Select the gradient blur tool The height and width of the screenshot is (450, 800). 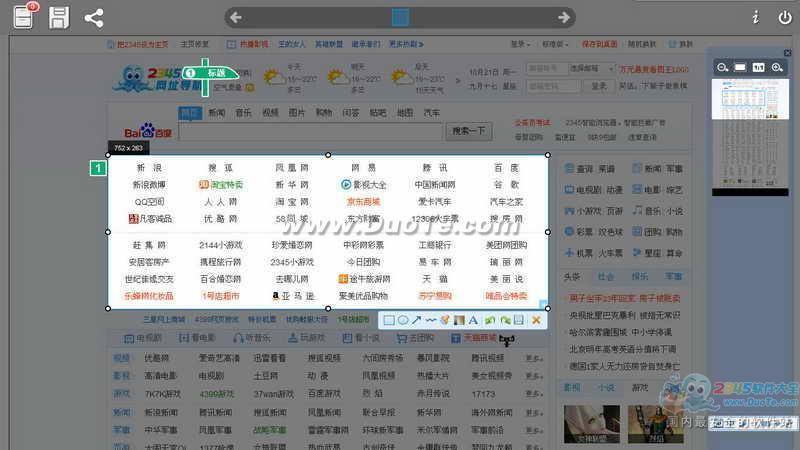click(x=459, y=320)
